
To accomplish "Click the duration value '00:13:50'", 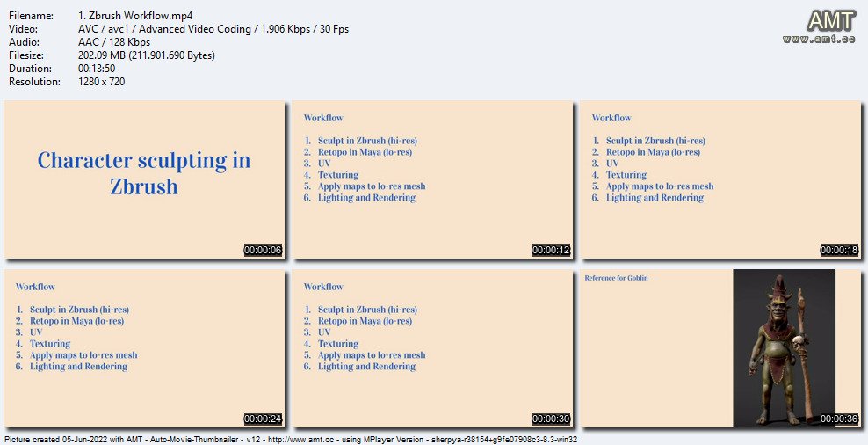I will point(97,69).
